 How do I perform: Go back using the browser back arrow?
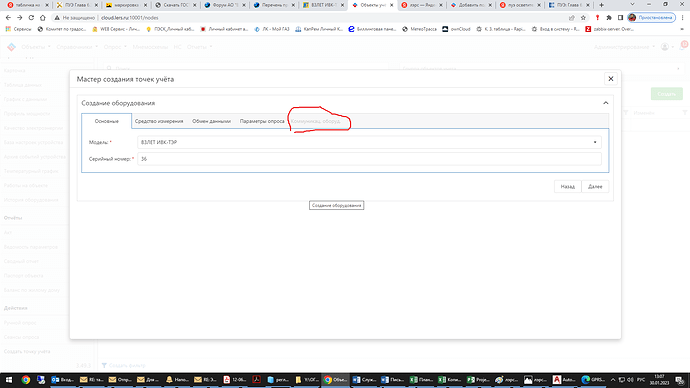(8, 18)
